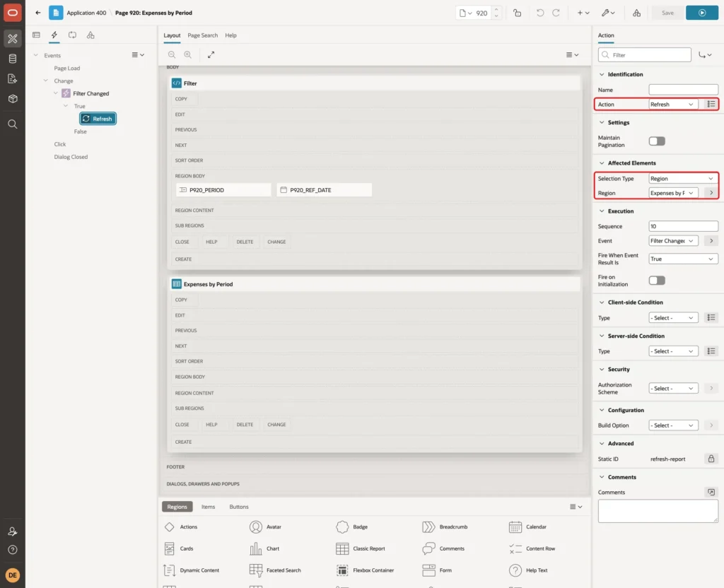Open the utilities wrench menu
The image size is (724, 588).
pyautogui.click(x=607, y=13)
